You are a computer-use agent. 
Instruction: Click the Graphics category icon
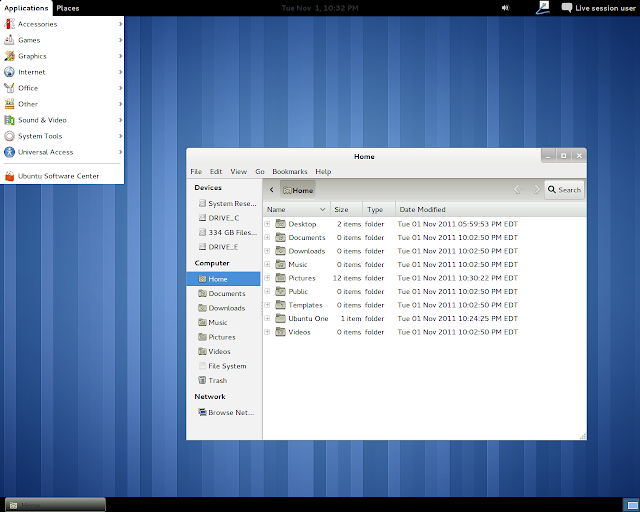click(9, 56)
